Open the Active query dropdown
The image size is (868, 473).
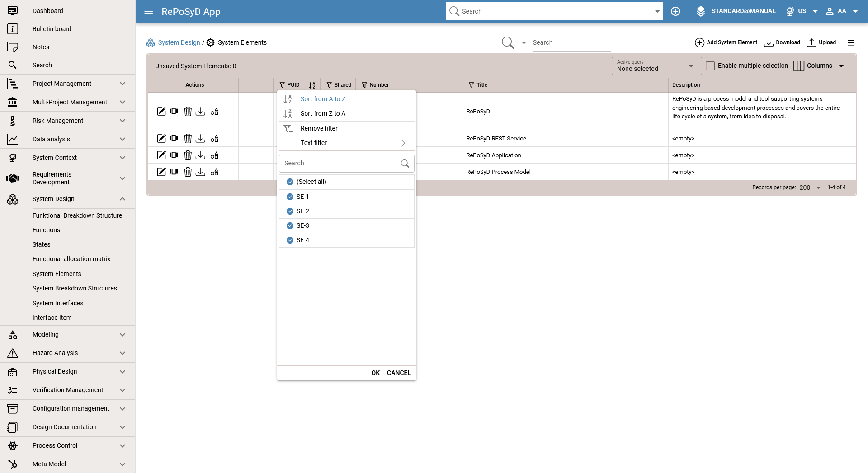[656, 66]
